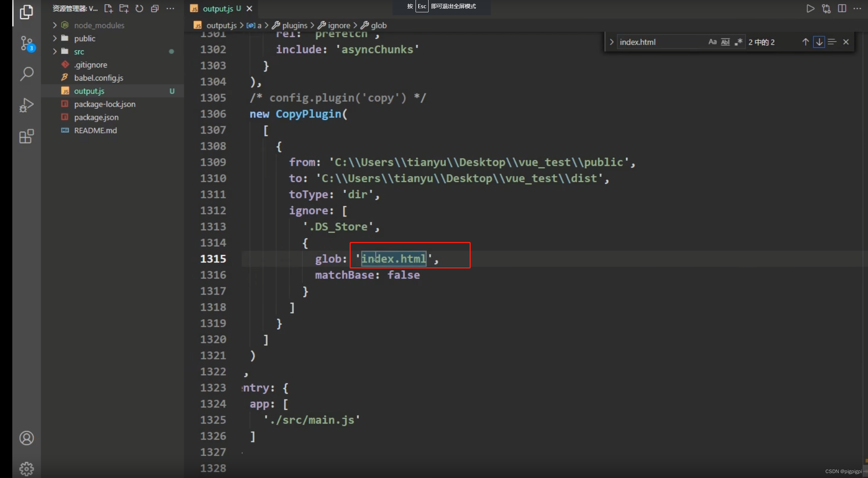868x478 pixels.
Task: Expand the public folder
Action: (x=54, y=38)
